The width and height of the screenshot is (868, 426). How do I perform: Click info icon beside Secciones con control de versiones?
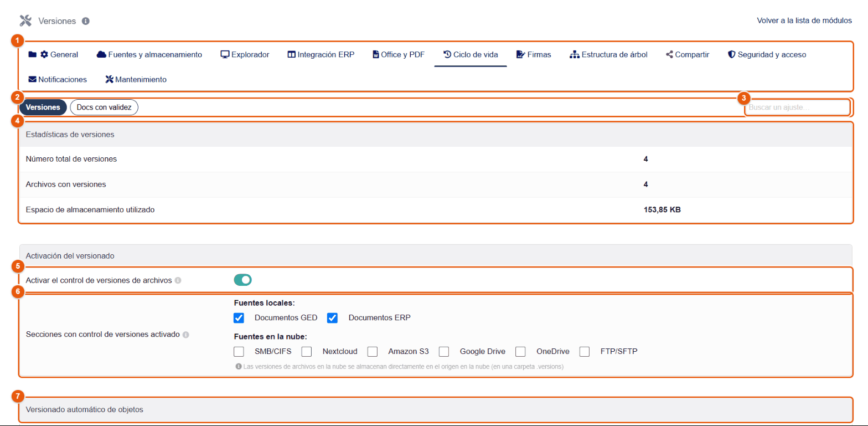[x=186, y=335]
